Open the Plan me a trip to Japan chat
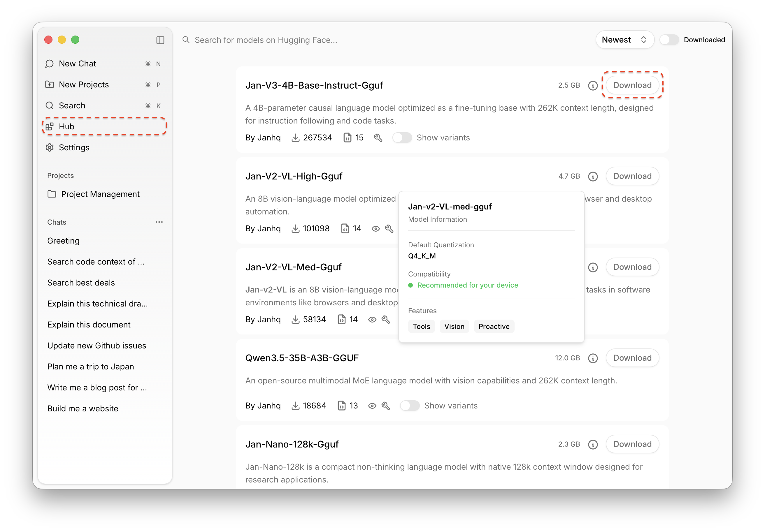Image resolution: width=765 pixels, height=532 pixels. click(x=91, y=367)
